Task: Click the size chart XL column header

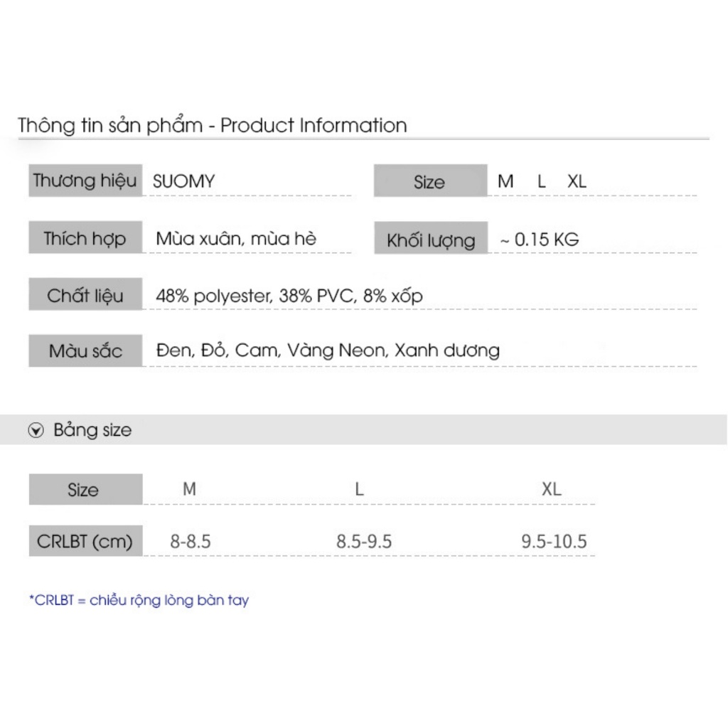Action: 552,489
